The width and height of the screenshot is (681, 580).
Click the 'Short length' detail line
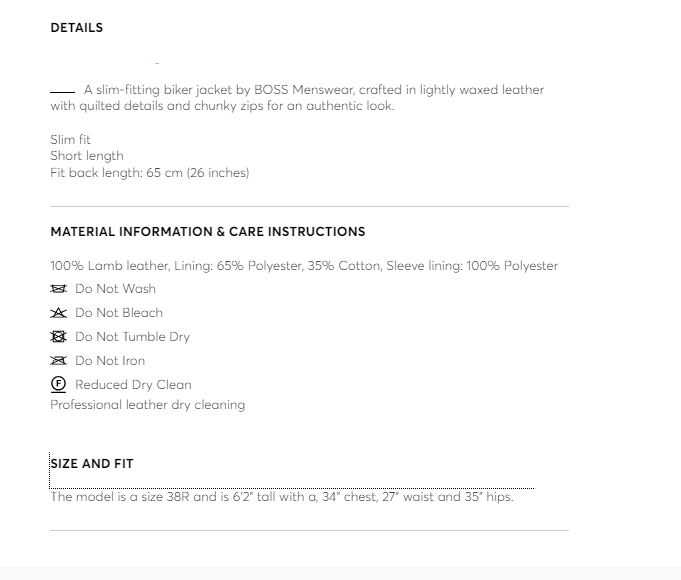click(87, 156)
